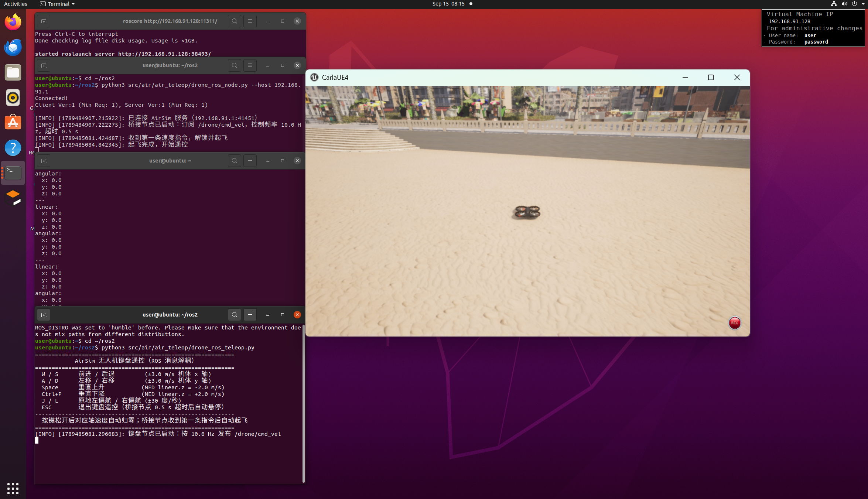Minimize the user@ubuntu: ~ terminal
Viewport: 868px width, 499px height.
point(268,161)
